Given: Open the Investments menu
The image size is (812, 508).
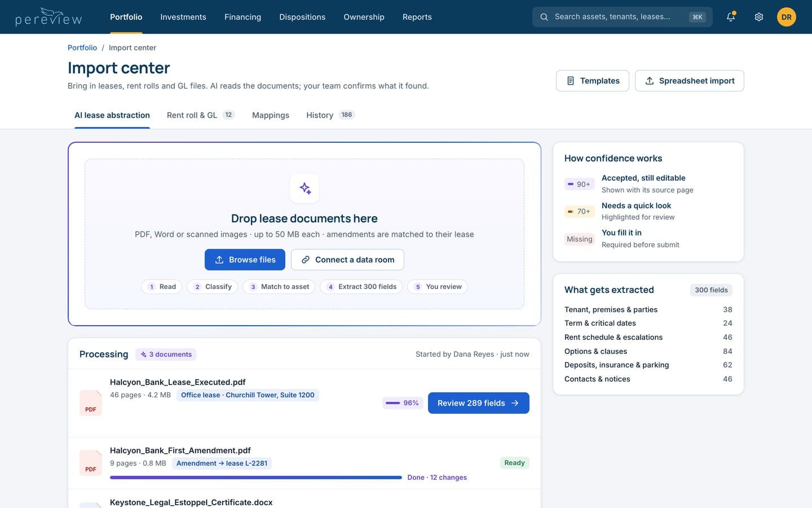Looking at the screenshot, I should (183, 17).
